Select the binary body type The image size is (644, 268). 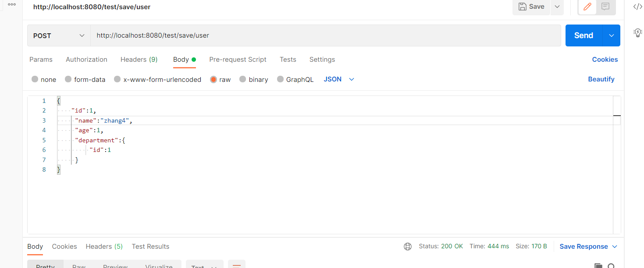pyautogui.click(x=242, y=79)
